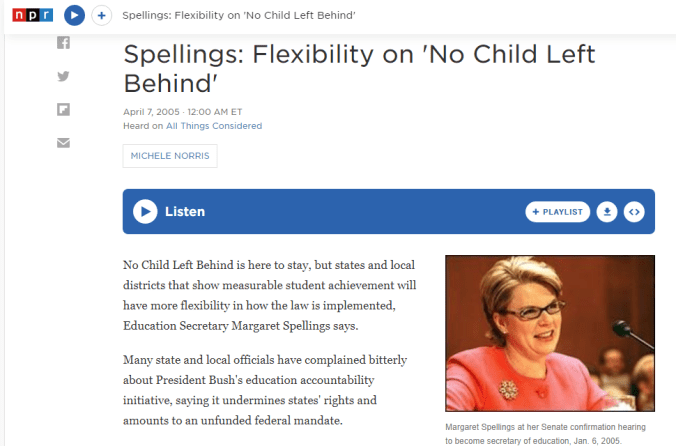Click the Michele Norris tag
Screen dimensions: 676x446
(x=170, y=157)
